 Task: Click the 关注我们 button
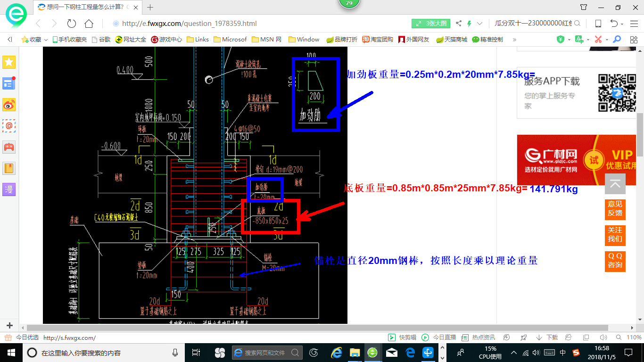tap(615, 235)
